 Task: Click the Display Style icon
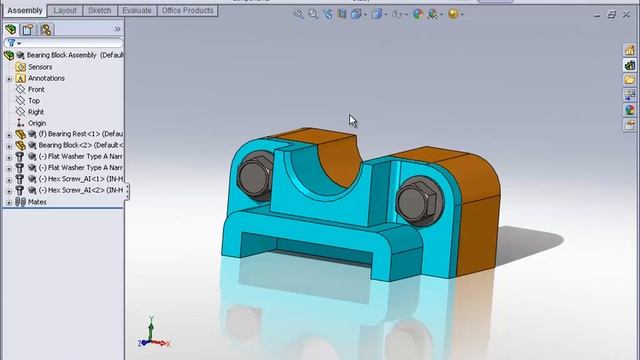click(377, 14)
